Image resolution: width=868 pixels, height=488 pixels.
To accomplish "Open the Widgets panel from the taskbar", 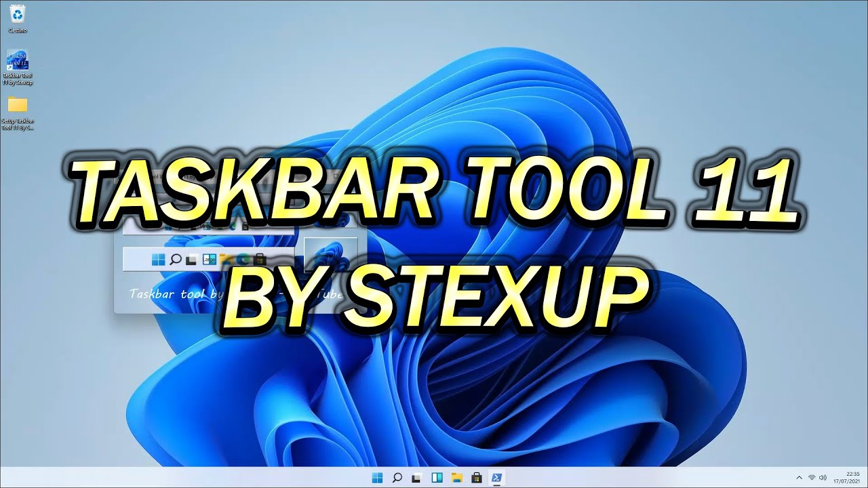I will point(437,477).
